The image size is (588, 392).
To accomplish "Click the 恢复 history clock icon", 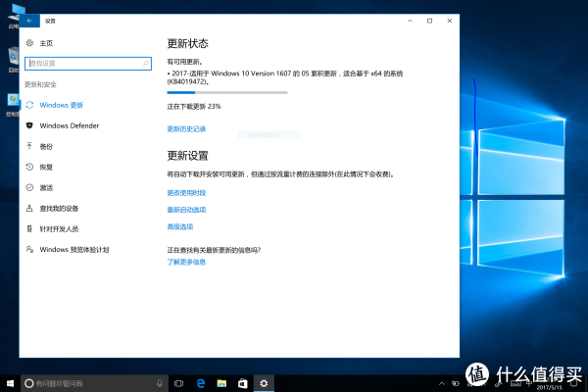I will 29,167.
